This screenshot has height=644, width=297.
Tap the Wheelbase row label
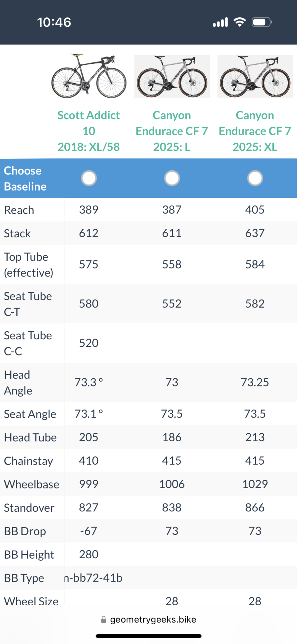tap(32, 484)
